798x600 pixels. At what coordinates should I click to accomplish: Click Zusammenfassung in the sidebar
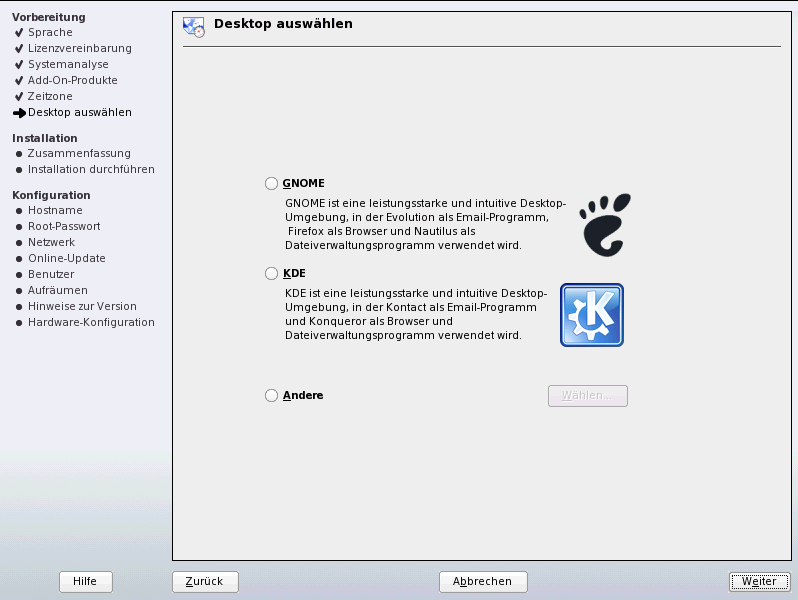click(x=79, y=153)
